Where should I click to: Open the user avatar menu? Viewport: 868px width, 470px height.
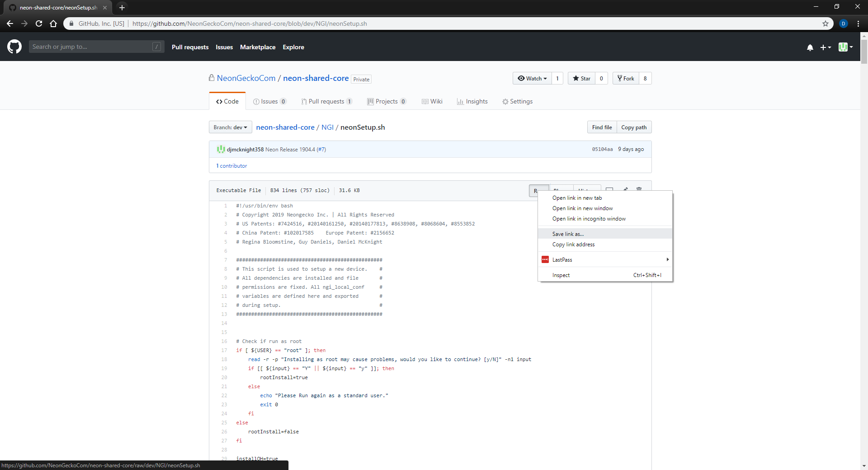[845, 47]
